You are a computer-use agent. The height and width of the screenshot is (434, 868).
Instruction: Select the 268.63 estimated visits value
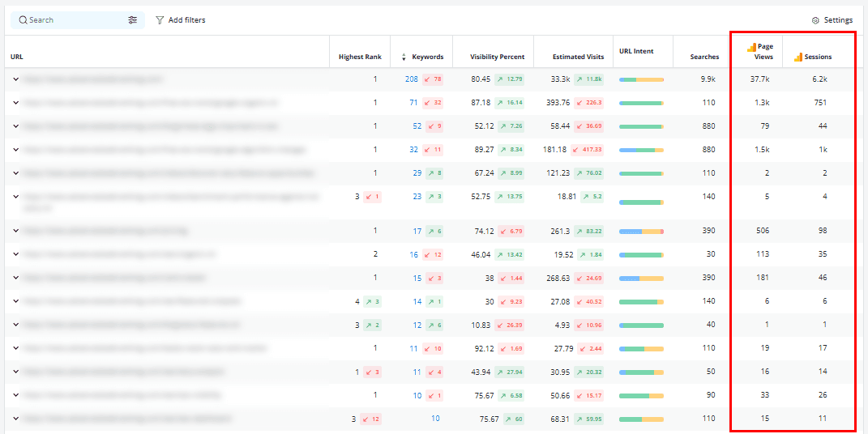[x=558, y=278]
